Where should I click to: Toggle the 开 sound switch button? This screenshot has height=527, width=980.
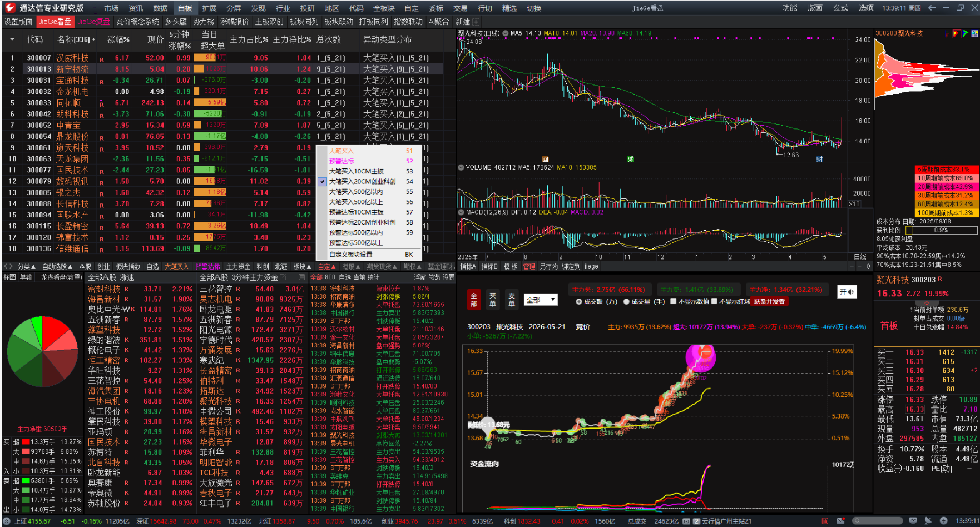coord(847,292)
